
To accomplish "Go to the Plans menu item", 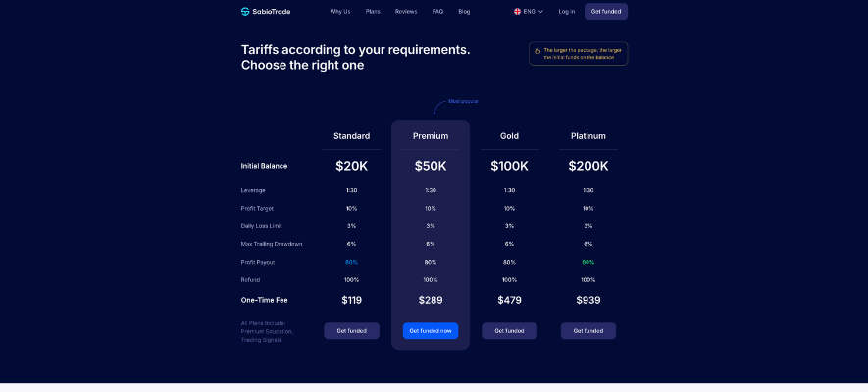I will pyautogui.click(x=373, y=11).
